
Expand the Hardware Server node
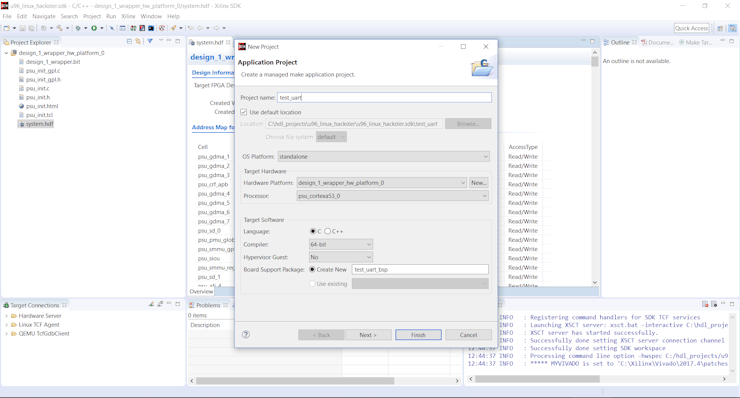(6, 316)
